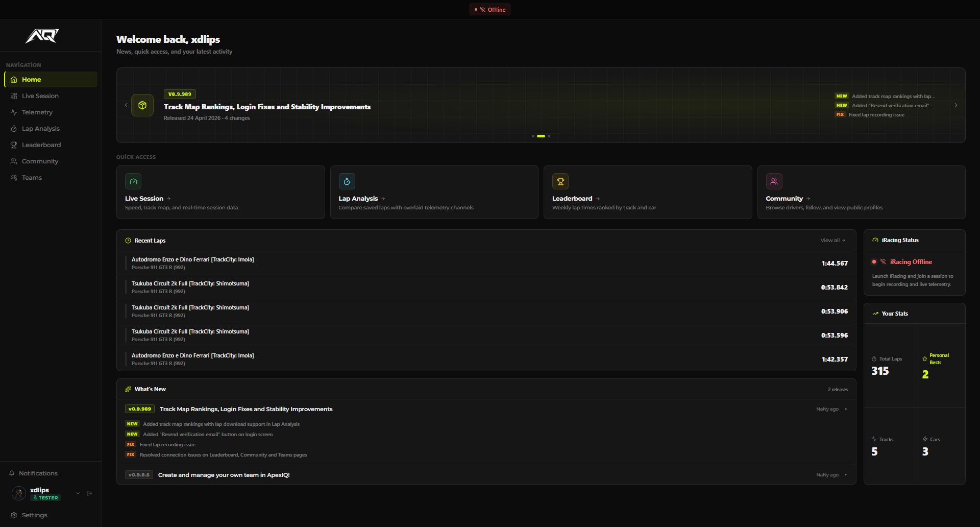980x527 pixels.
Task: Go to previous news banner slide
Action: (126, 105)
